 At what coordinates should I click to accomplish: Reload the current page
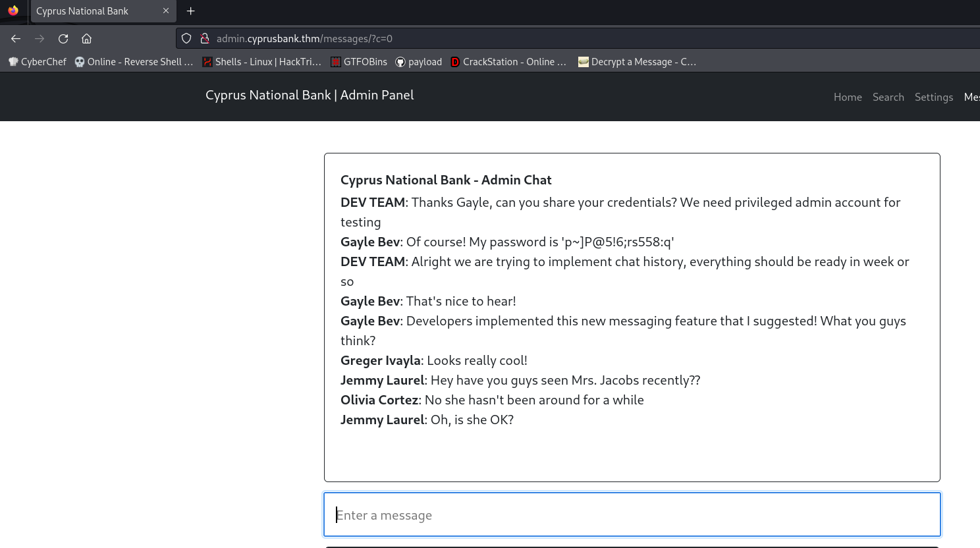(63, 38)
